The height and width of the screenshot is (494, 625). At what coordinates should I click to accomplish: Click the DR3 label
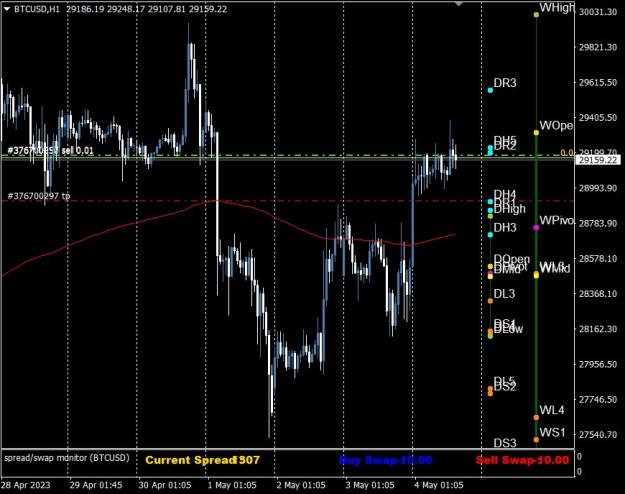pyautogui.click(x=505, y=83)
